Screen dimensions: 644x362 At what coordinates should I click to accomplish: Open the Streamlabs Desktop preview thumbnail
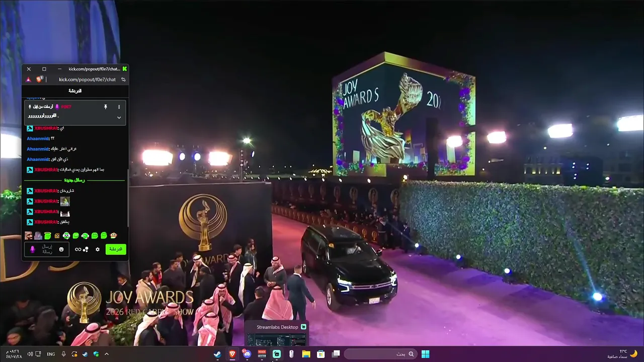tap(276, 339)
